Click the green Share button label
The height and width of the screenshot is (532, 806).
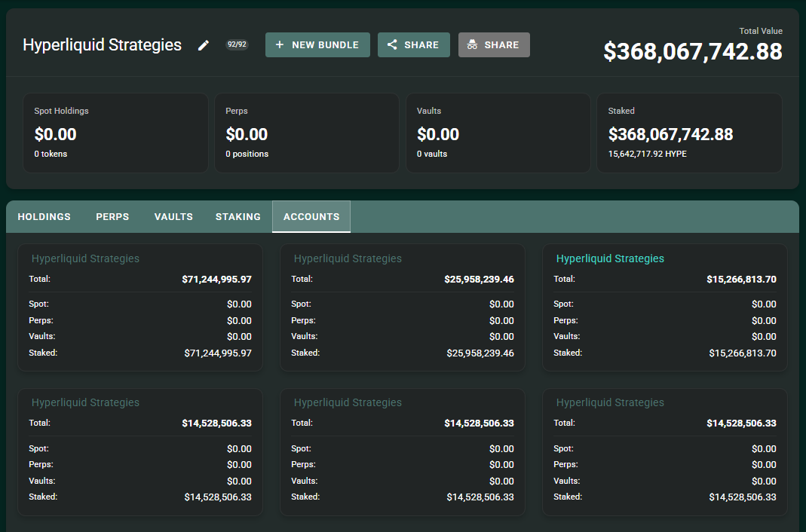421,44
